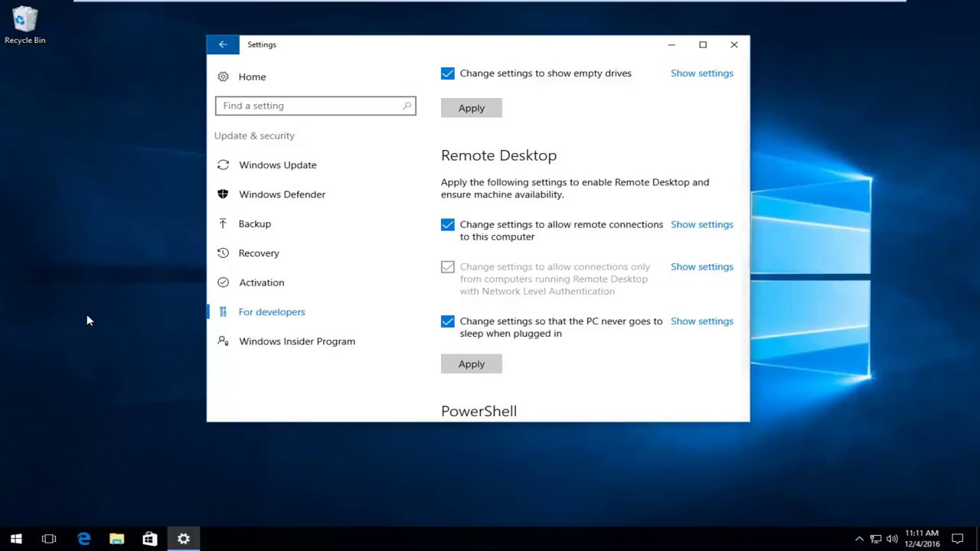Click the Recovery history icon
980x551 pixels.
coord(223,253)
